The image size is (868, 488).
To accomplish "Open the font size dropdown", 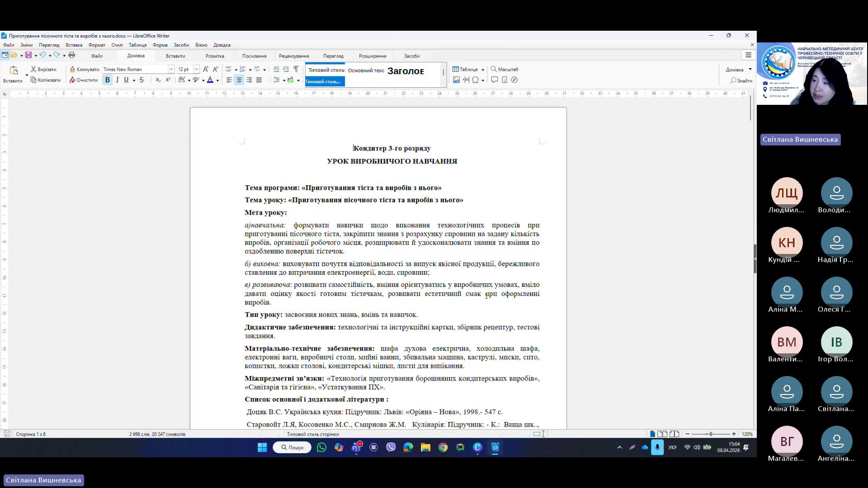I will coord(196,69).
